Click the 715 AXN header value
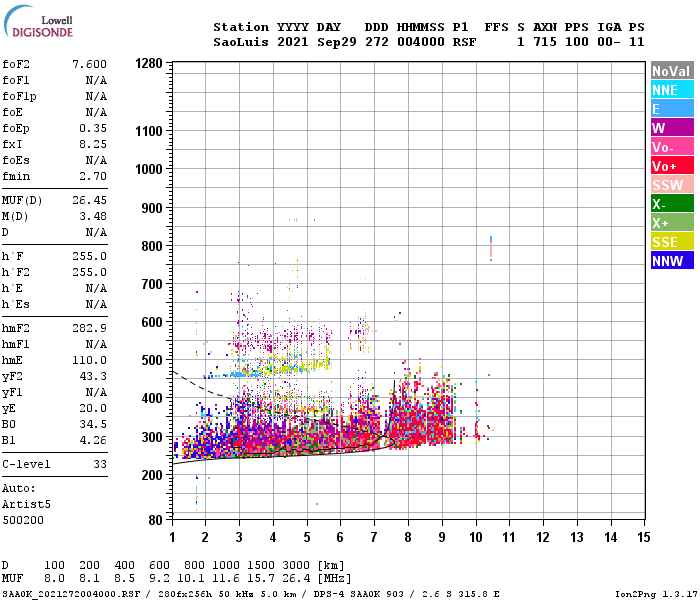This screenshot has height=600, width=700. [545, 42]
